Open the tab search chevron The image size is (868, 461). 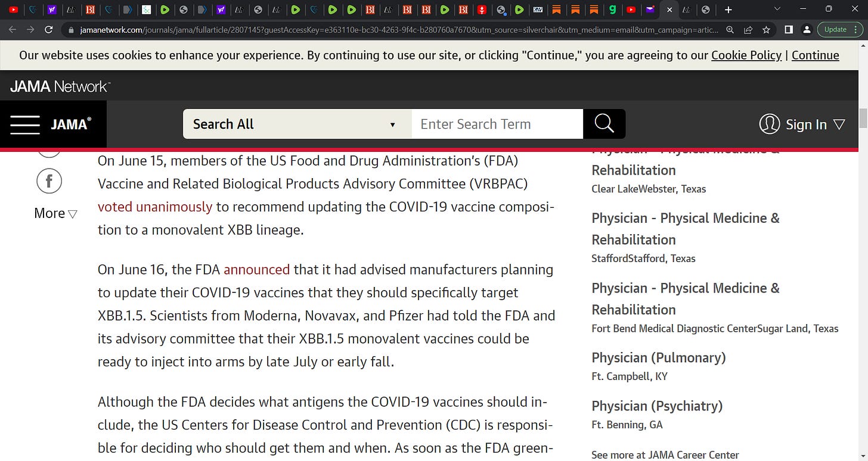tap(776, 10)
